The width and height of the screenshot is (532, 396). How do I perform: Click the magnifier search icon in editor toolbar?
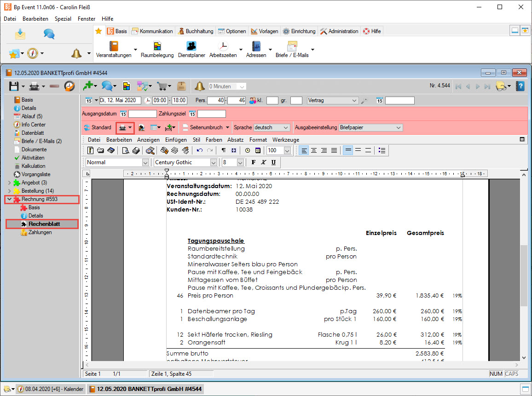[x=150, y=150]
